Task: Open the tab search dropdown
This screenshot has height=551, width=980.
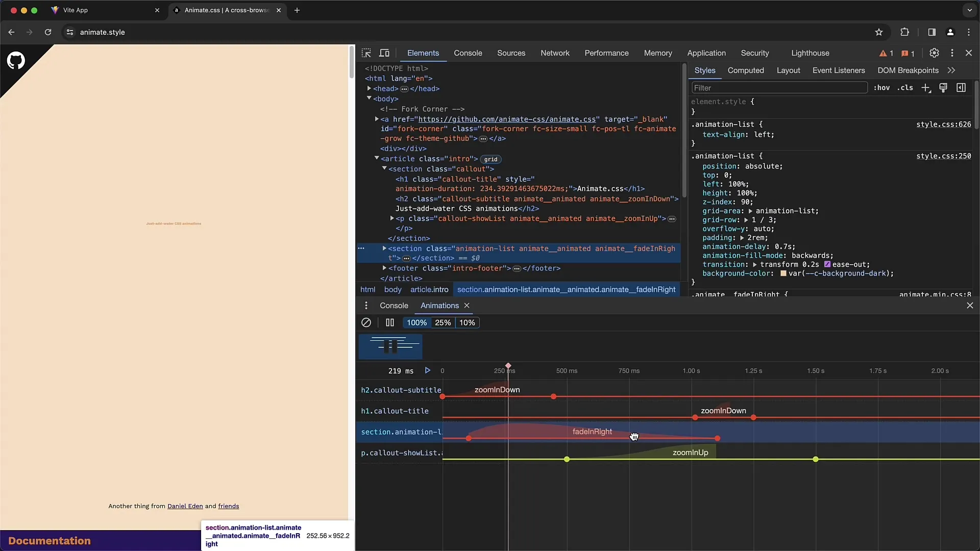Action: click(969, 10)
